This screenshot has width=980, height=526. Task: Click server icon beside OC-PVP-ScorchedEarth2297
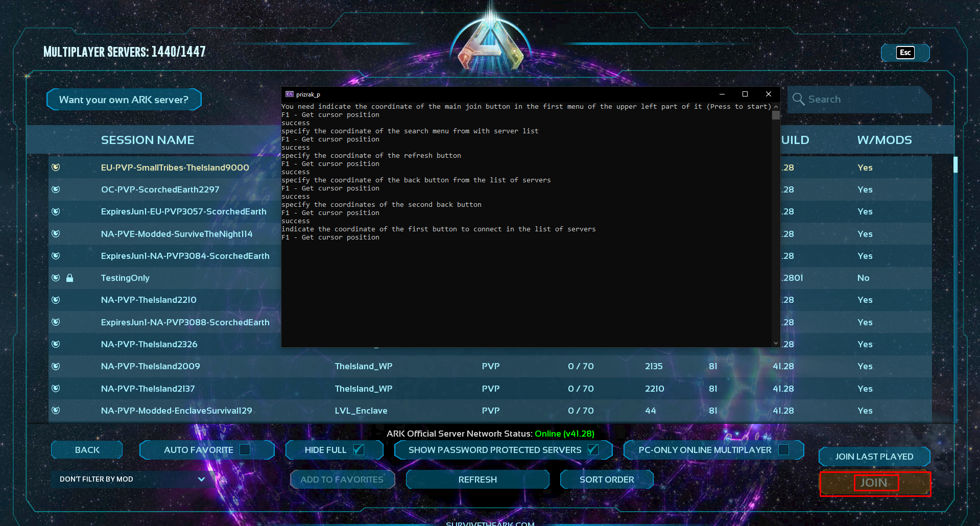(56, 189)
